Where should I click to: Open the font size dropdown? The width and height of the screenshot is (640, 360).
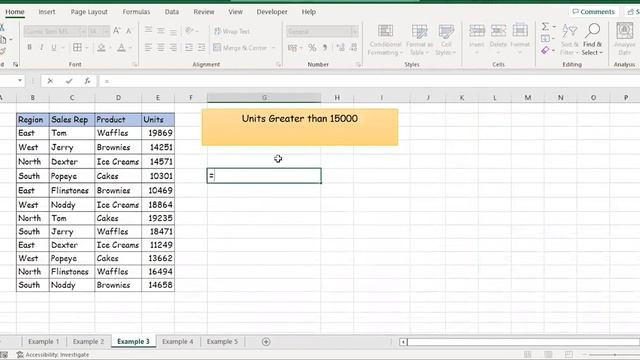[x=106, y=31]
